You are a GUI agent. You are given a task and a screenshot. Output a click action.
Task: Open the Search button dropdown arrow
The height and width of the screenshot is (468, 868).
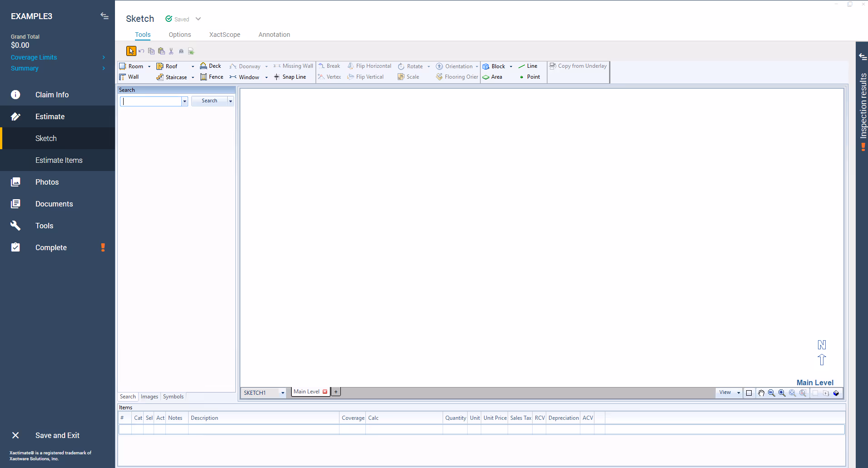tap(230, 101)
